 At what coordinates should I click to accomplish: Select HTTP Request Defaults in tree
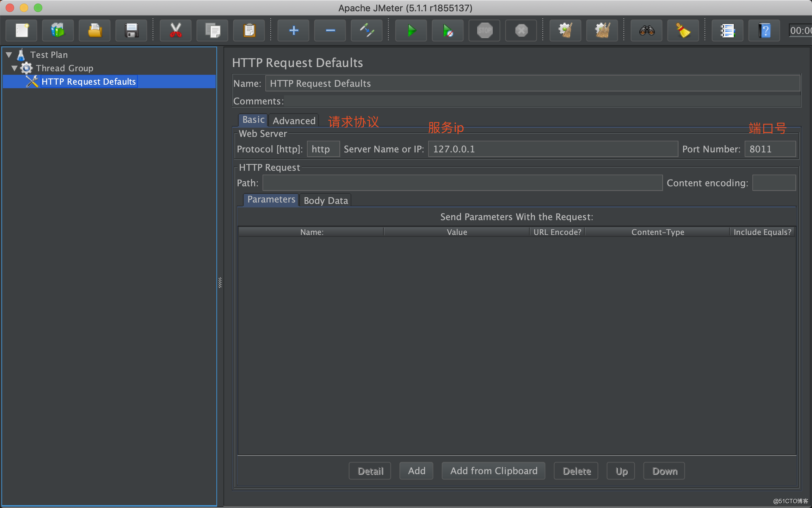pos(88,81)
